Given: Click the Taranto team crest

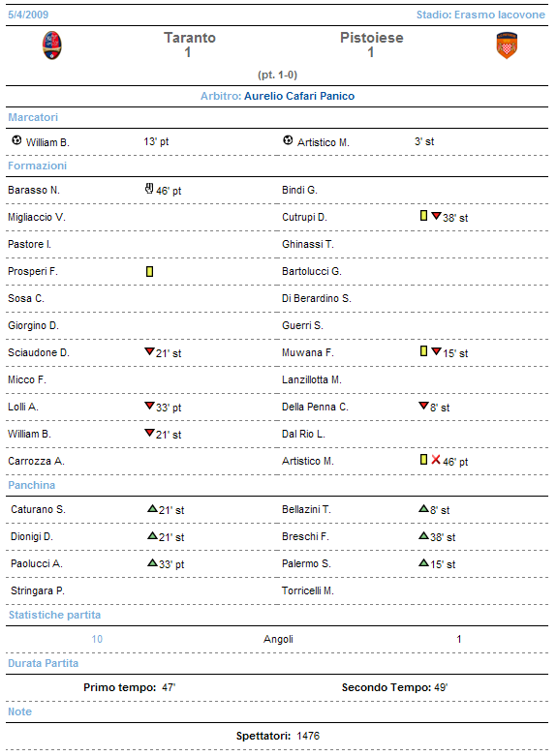Looking at the screenshot, I should pos(51,45).
